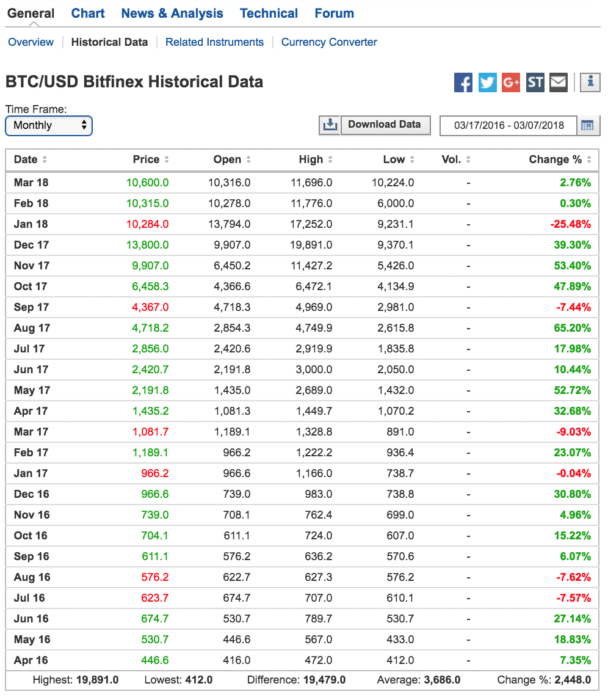
Task: Sort table by Price column arrows
Action: coord(167,159)
